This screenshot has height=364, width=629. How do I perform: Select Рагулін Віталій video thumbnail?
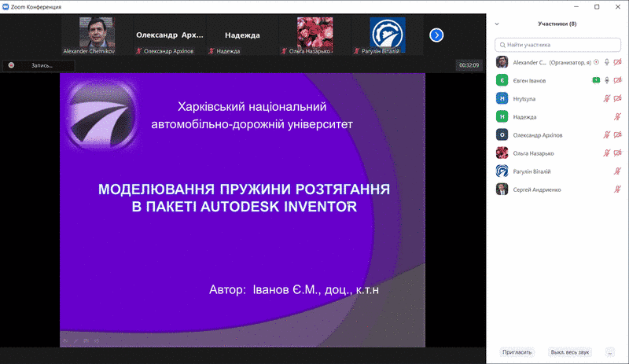[x=388, y=35]
